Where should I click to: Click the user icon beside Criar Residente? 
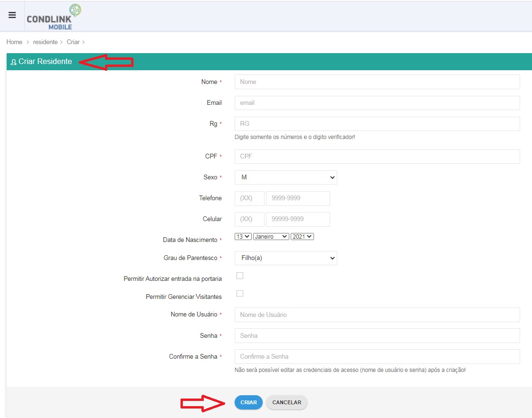point(14,62)
